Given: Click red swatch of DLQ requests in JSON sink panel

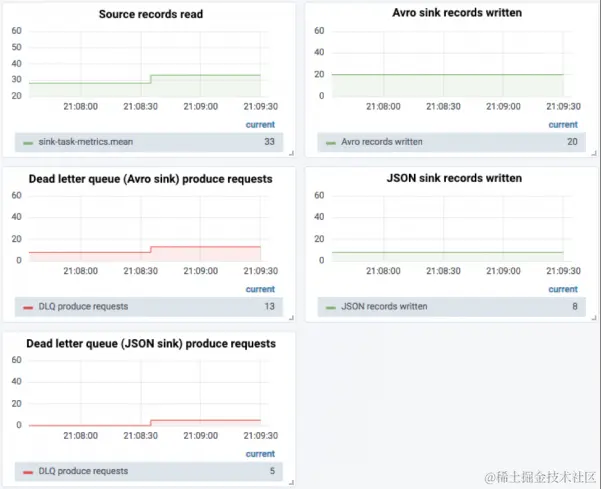Looking at the screenshot, I should tap(28, 472).
